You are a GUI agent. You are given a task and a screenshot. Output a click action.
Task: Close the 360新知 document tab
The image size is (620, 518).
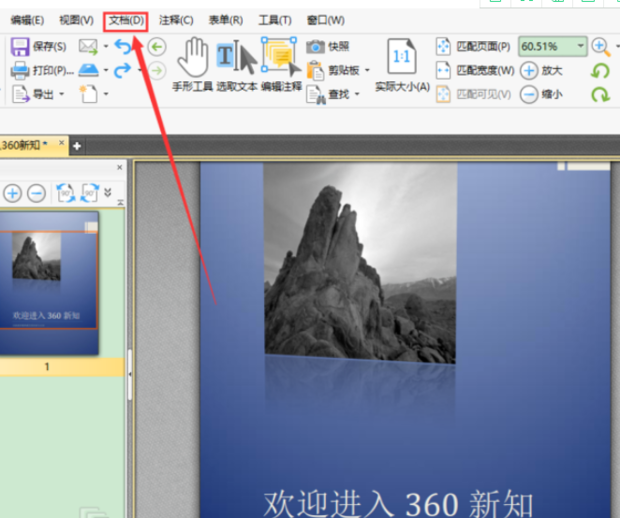tap(61, 142)
